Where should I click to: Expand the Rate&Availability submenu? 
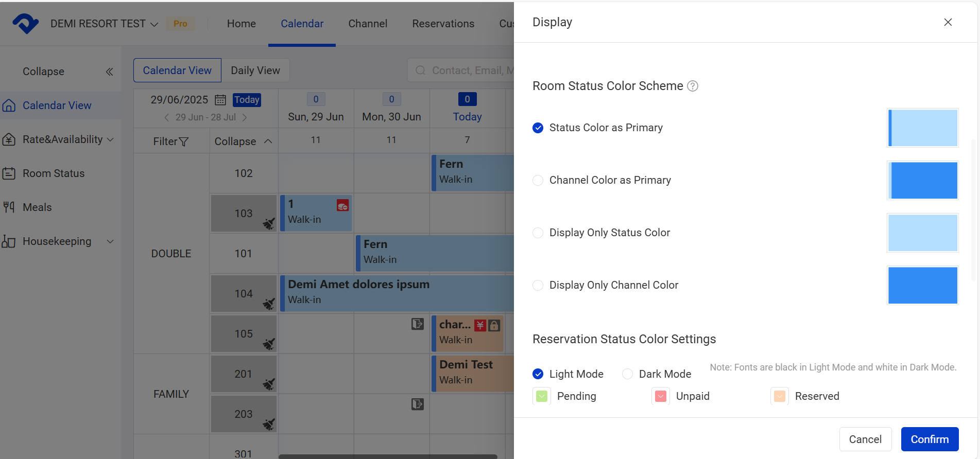[x=110, y=139]
